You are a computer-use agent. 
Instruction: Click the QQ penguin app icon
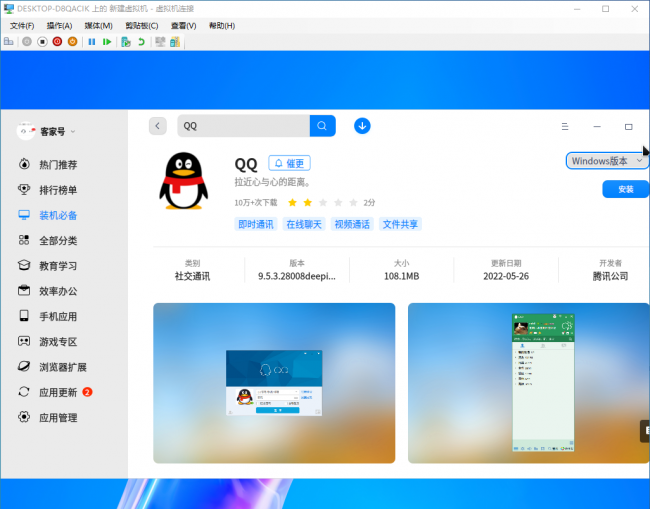(x=184, y=181)
